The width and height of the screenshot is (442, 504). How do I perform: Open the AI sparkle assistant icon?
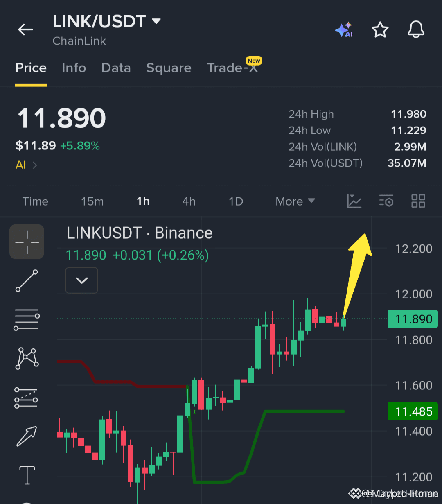coord(344,30)
